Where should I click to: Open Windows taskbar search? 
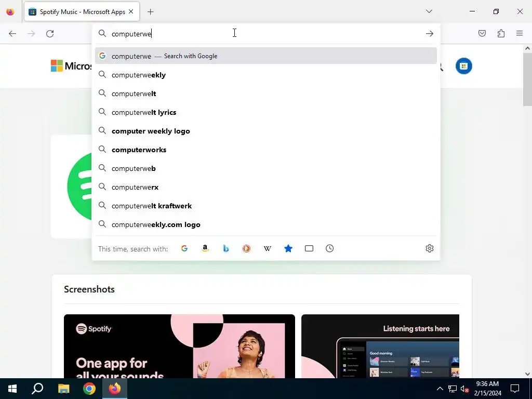pyautogui.click(x=37, y=389)
